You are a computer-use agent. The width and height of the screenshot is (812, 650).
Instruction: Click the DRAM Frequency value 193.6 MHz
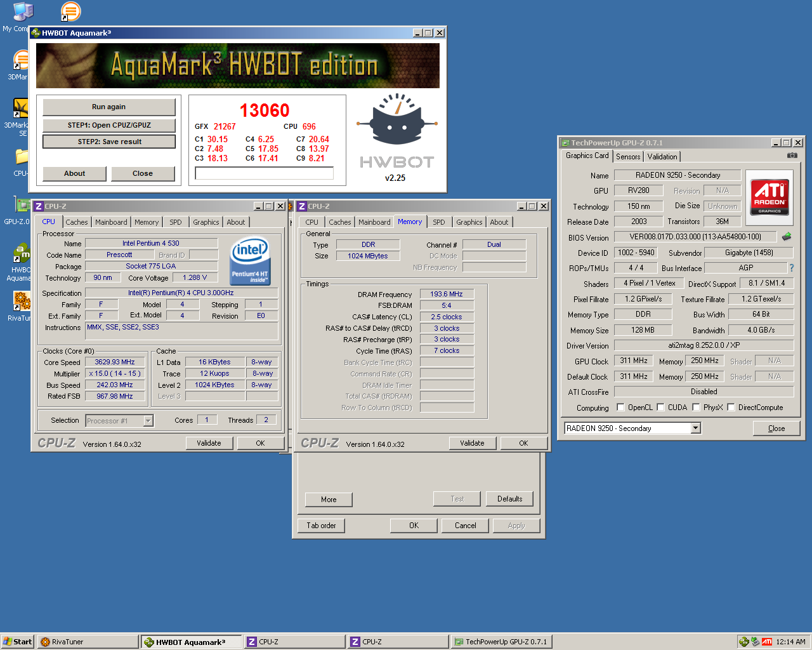[447, 294]
